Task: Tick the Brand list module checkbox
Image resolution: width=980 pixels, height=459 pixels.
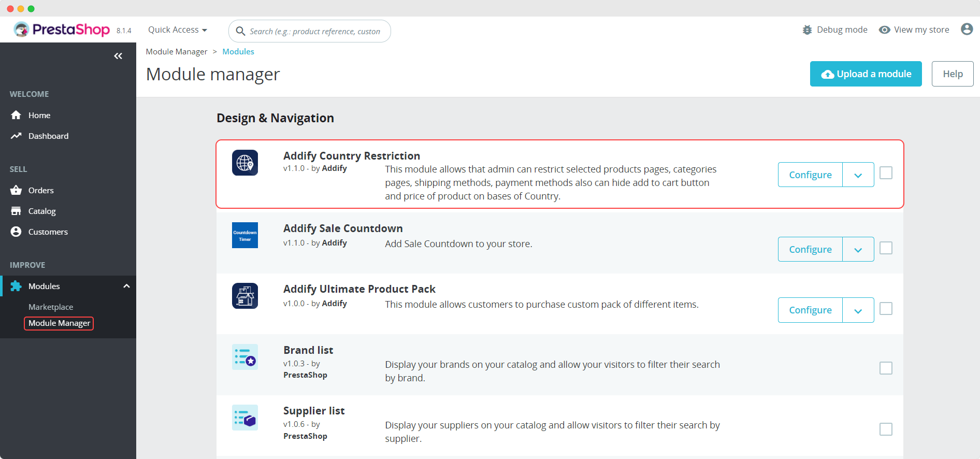Action: (x=886, y=368)
